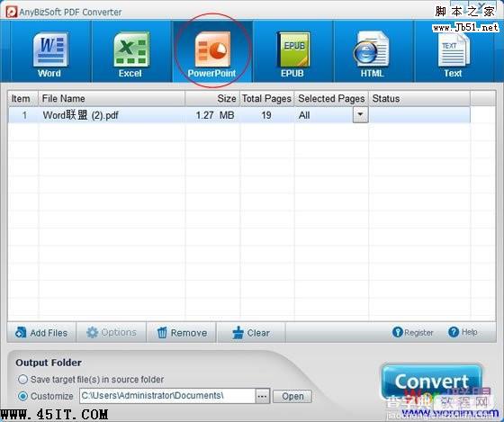The width and height of the screenshot is (504, 422).
Task: Remove the selected file from list
Action: coord(182,333)
